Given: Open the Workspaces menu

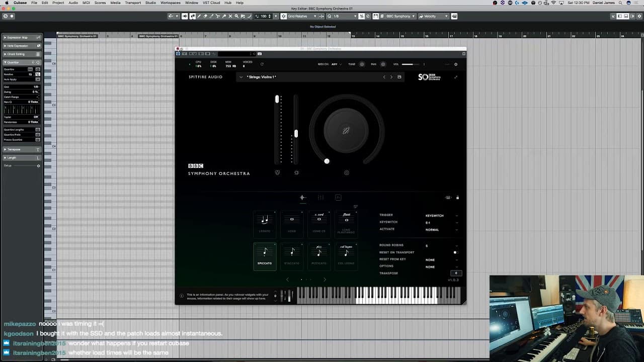Looking at the screenshot, I should click(171, 3).
